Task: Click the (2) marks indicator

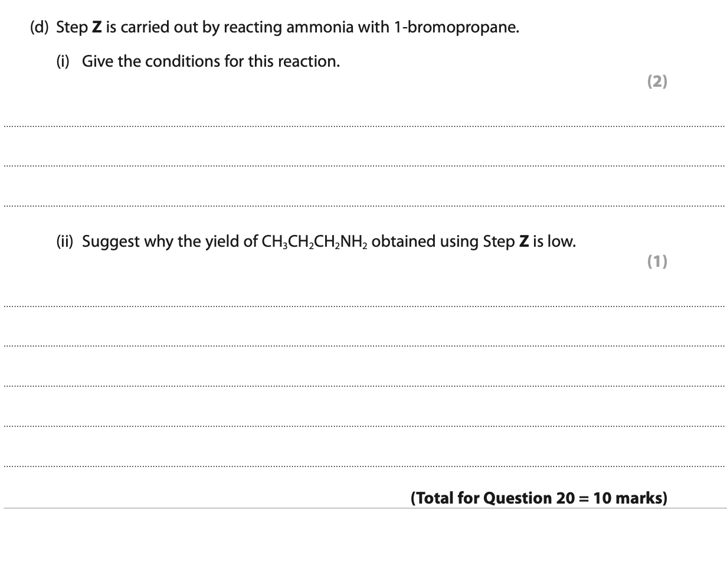Action: click(657, 81)
